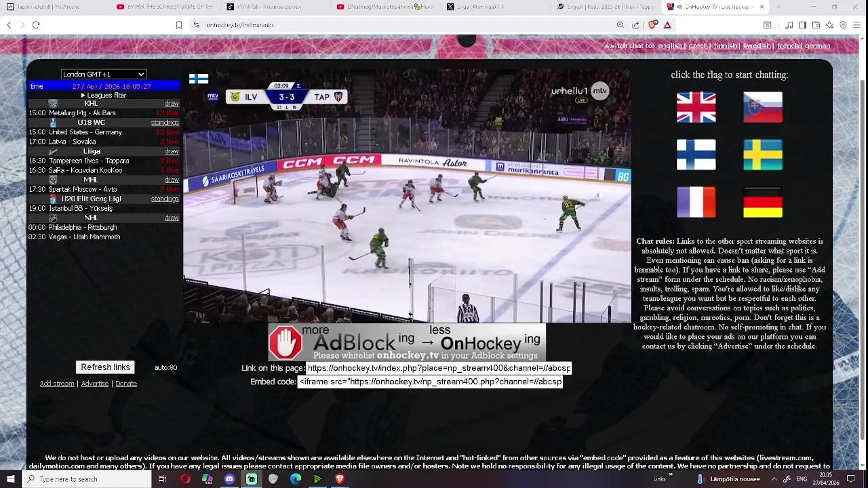
Task: Click the Link on this page field
Action: coord(438,368)
